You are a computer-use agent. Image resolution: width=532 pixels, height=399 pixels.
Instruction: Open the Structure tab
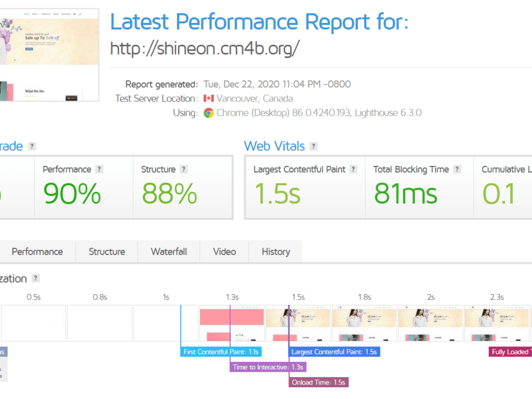[107, 252]
